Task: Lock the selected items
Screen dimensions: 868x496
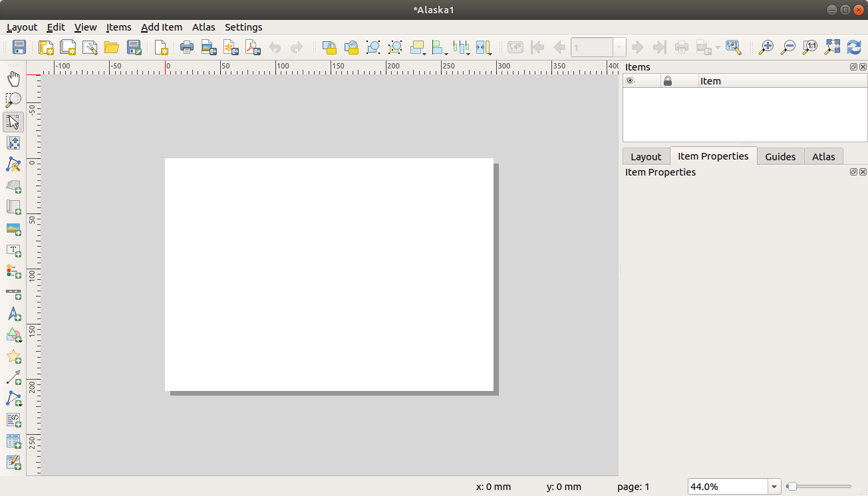Action: (329, 47)
